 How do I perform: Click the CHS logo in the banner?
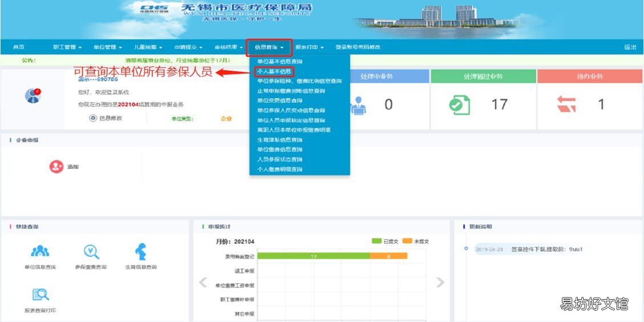tap(154, 10)
